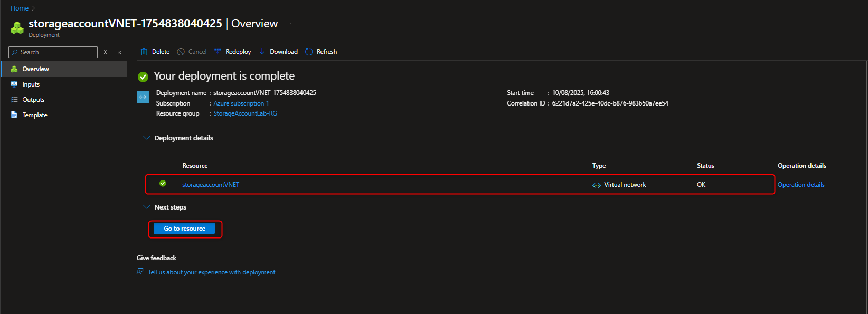
Task: Click the Start time value 10/08/2025, 16:00:43
Action: [x=581, y=93]
